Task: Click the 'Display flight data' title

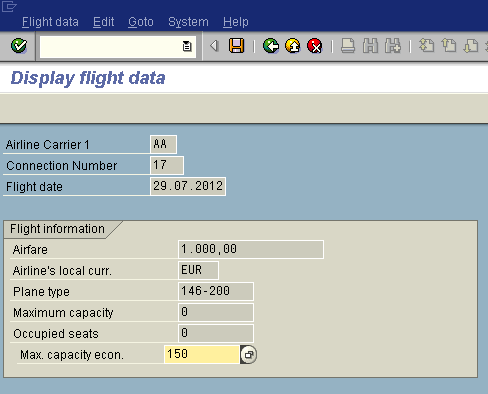Action: pos(88,78)
